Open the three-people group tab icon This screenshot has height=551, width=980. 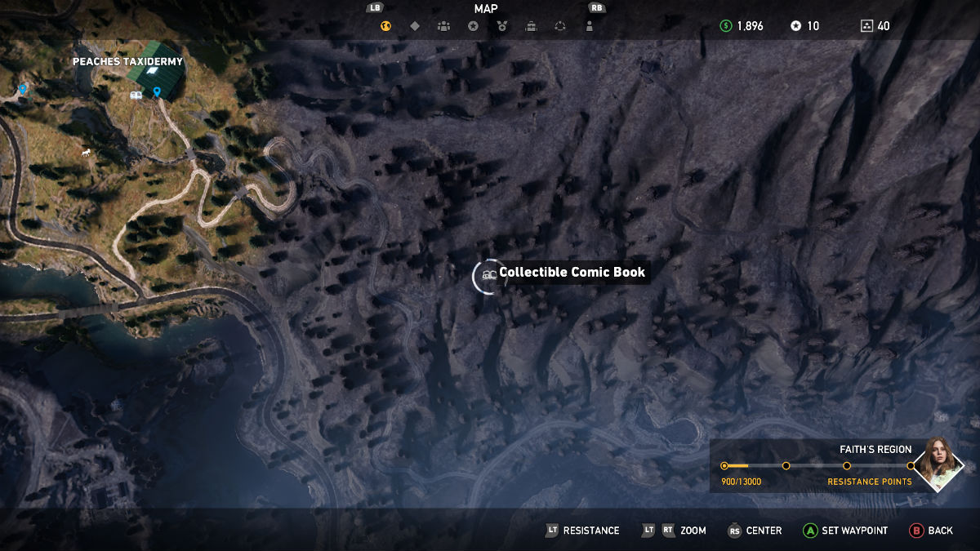[x=443, y=26]
